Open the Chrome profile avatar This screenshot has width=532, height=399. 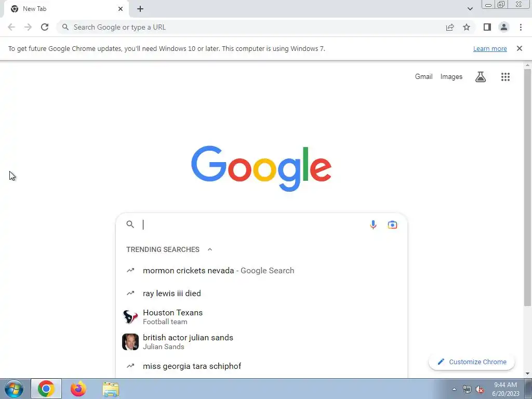(x=504, y=27)
